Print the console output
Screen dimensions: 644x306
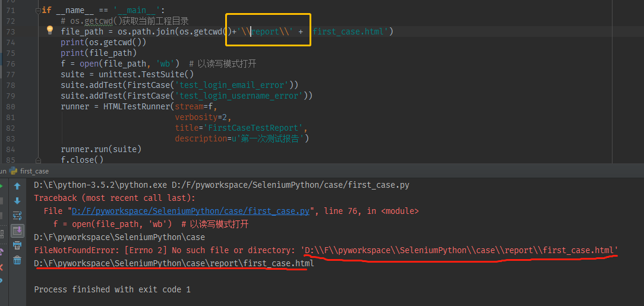[x=17, y=245]
